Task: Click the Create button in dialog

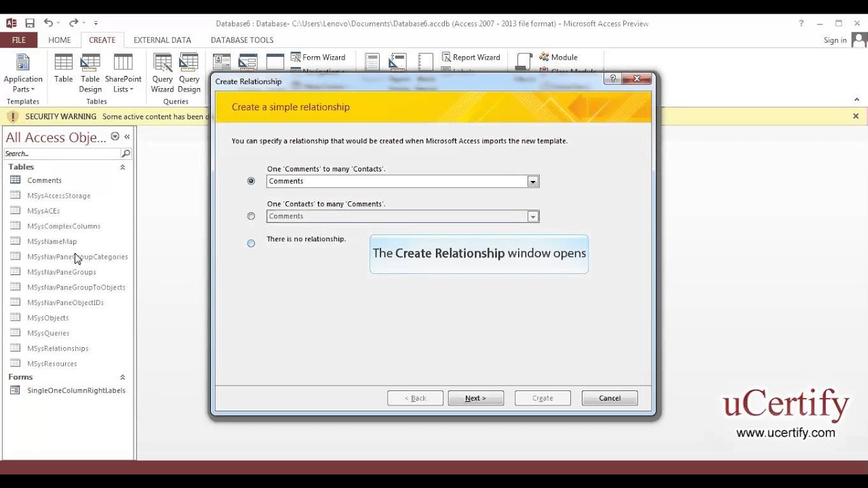Action: [x=542, y=398]
